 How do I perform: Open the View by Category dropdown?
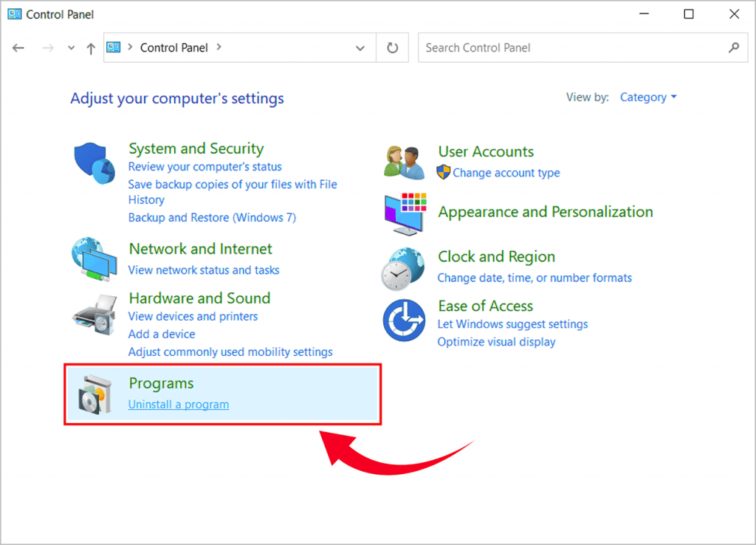648,97
